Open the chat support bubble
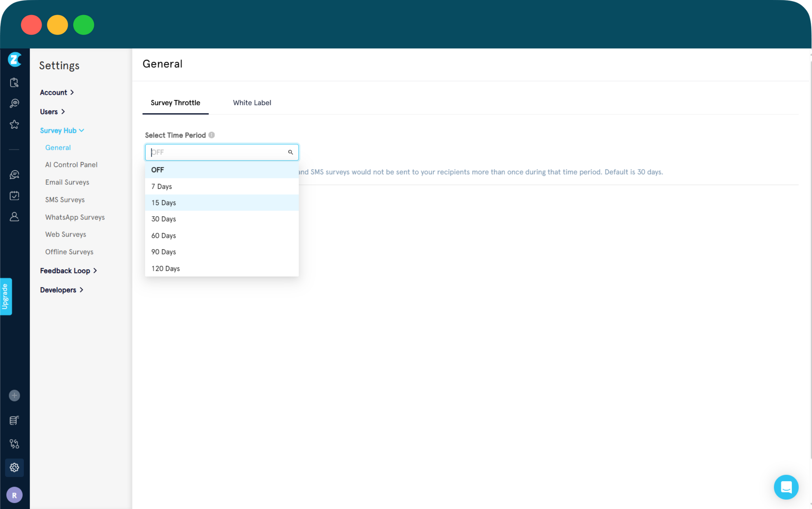Screen dimensions: 812x509 click(x=786, y=487)
